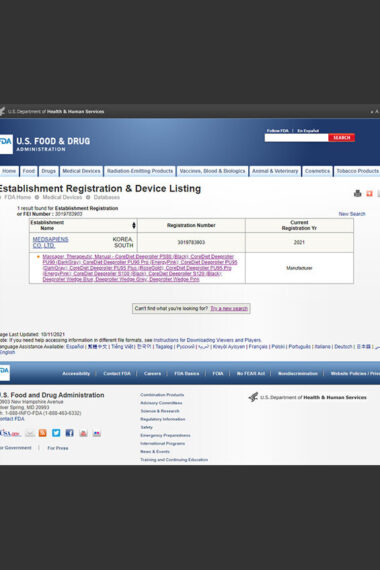Open the YouTube icon in footer

click(83, 433)
